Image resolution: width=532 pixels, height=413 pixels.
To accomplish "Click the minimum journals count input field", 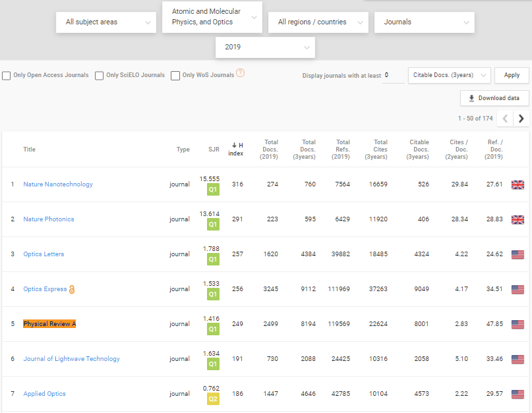I will (x=393, y=75).
